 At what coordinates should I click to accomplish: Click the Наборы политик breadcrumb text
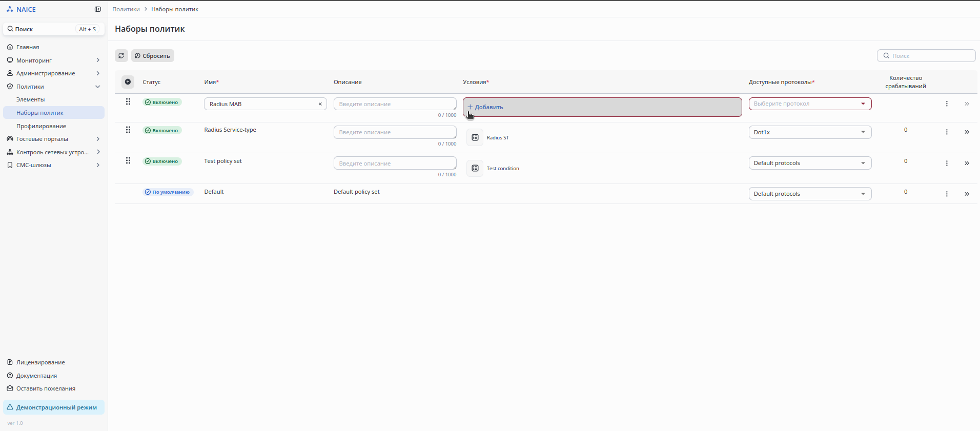pyautogui.click(x=175, y=9)
